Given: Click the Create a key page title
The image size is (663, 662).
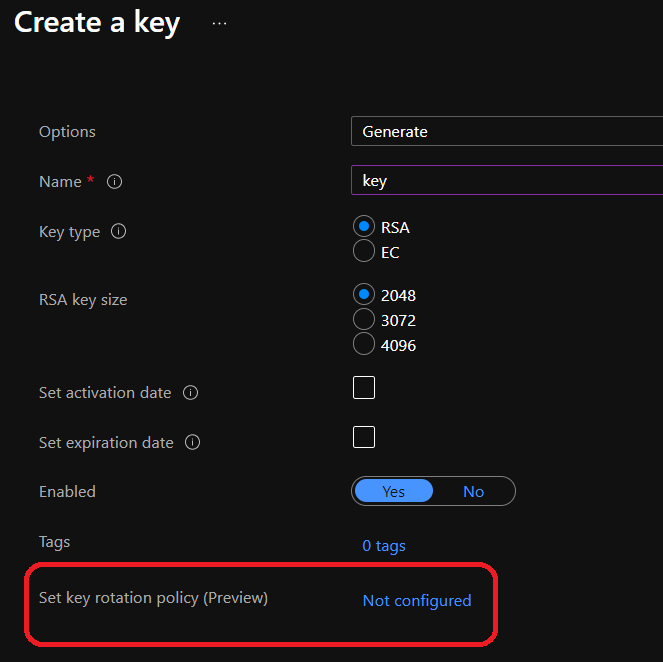Looking at the screenshot, I should click(97, 23).
